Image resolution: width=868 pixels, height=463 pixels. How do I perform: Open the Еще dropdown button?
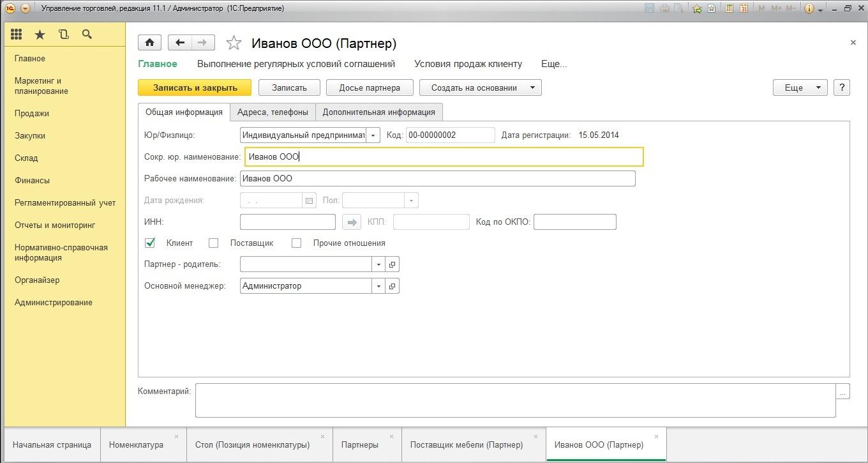[800, 87]
